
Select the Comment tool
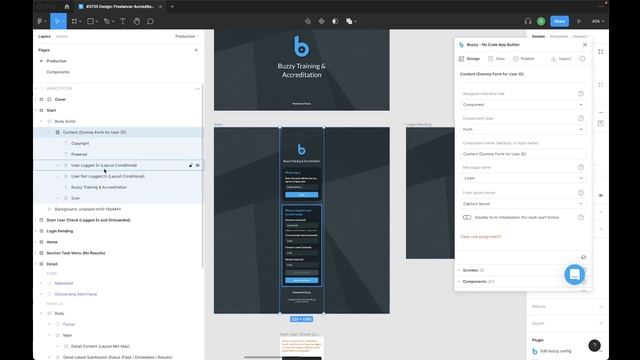point(150,21)
